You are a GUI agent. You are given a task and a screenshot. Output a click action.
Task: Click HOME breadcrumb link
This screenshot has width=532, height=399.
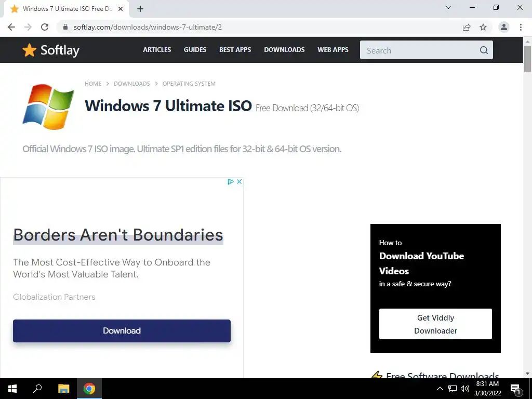click(x=93, y=84)
